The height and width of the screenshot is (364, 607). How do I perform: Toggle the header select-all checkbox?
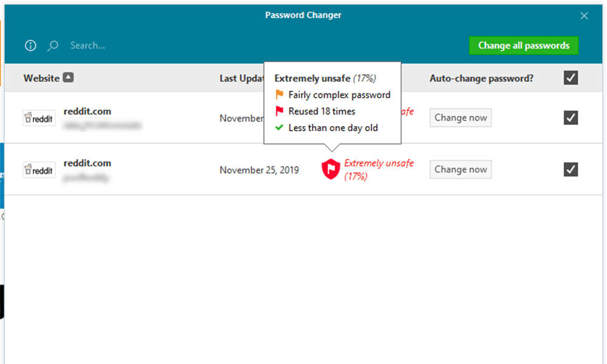tap(571, 78)
